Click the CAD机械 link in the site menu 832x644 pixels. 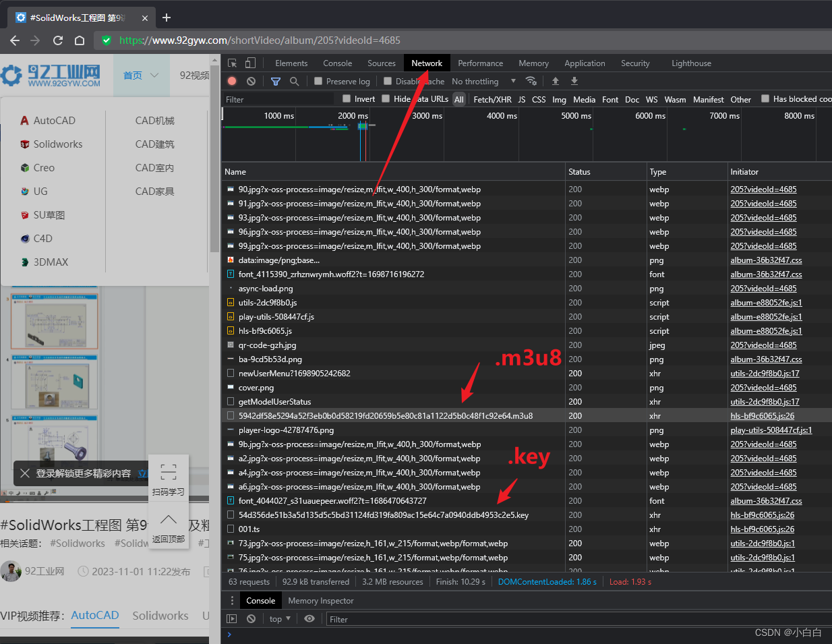click(155, 121)
